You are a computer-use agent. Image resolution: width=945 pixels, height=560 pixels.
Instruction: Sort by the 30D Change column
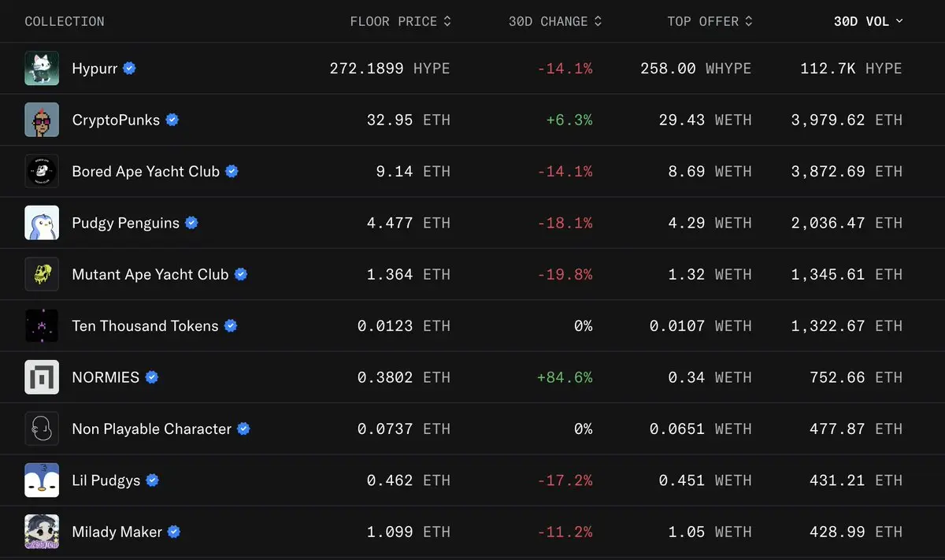pos(555,21)
